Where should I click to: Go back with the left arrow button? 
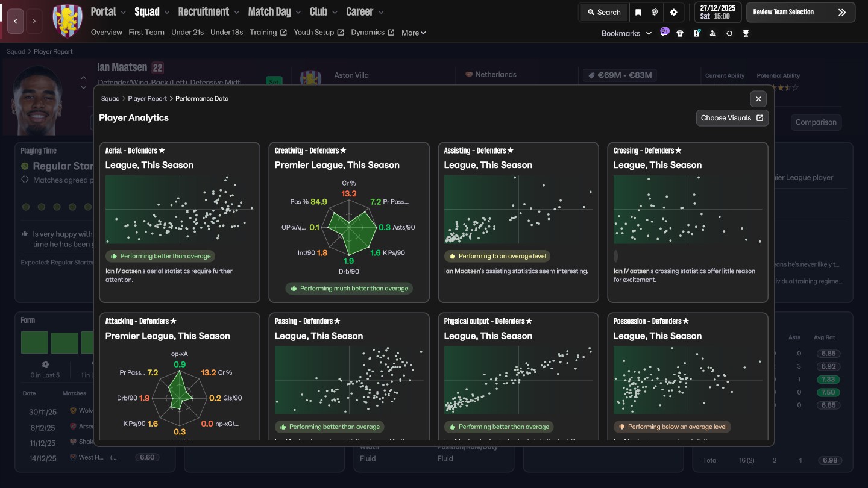16,21
